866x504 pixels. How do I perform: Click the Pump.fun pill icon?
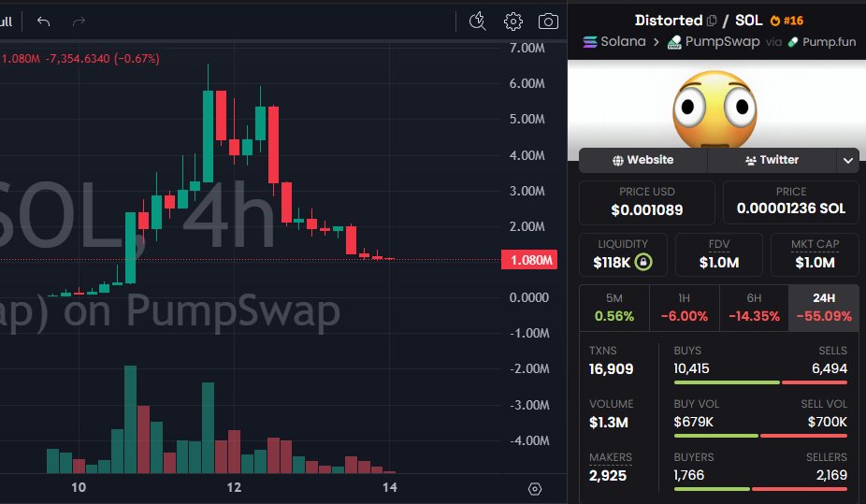(793, 42)
